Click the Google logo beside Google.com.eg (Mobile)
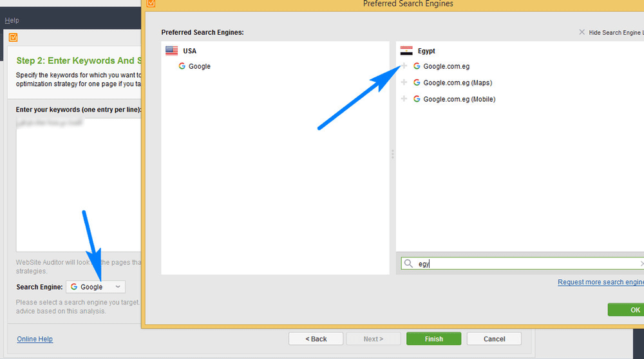 (417, 99)
